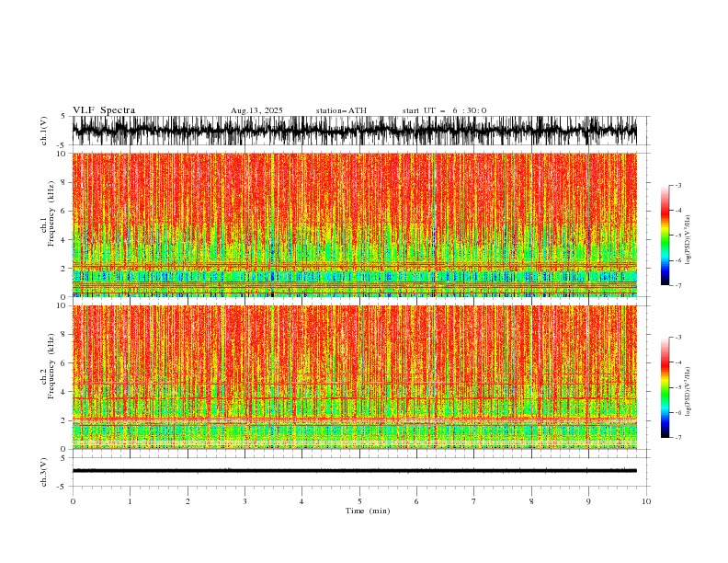Click the ch.2 spectrogram color scale bar
728x563 pixels.
(665, 387)
